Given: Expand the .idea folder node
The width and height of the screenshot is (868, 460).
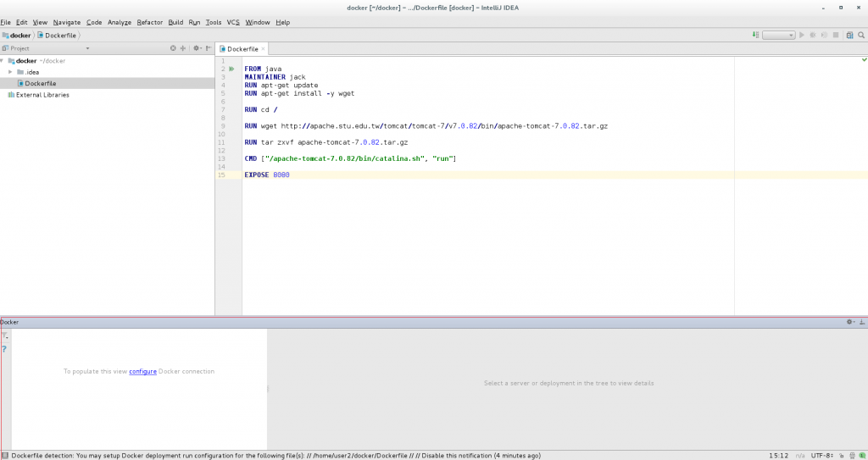Looking at the screenshot, I should 10,72.
